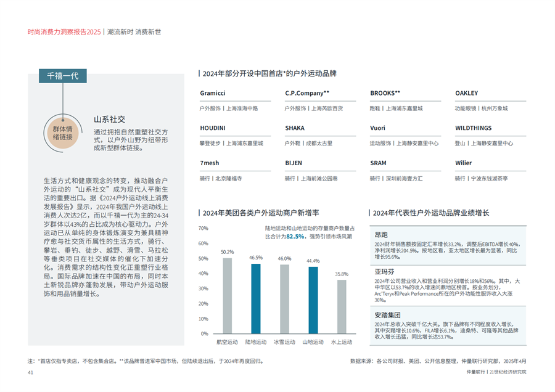
Task: Click the brand name "SHAKA"
Action: tap(295, 128)
